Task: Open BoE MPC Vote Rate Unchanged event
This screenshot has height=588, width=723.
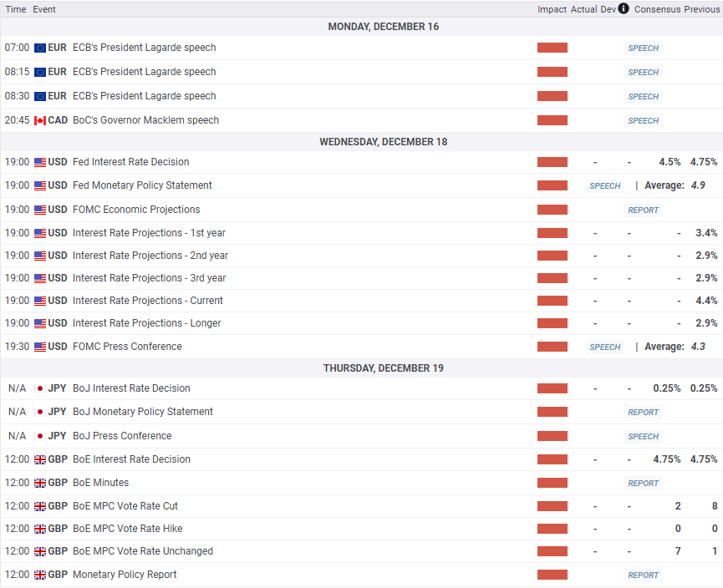Action: [143, 551]
